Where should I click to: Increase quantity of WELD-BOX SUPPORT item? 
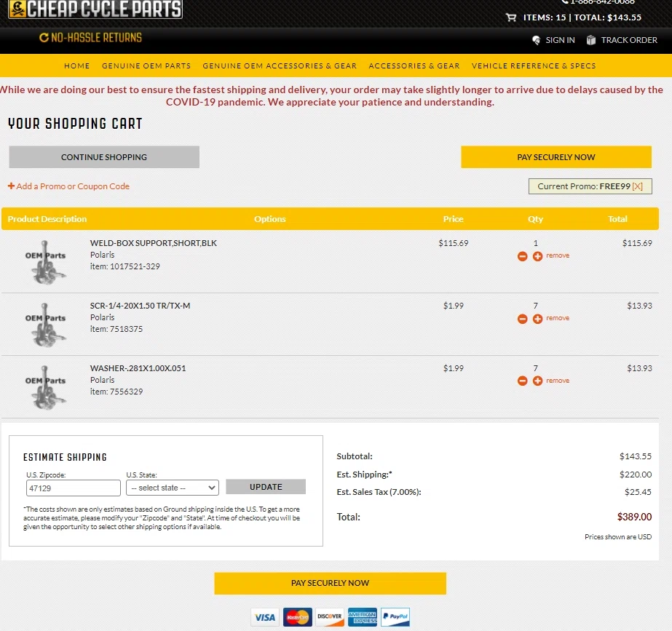pyautogui.click(x=537, y=256)
